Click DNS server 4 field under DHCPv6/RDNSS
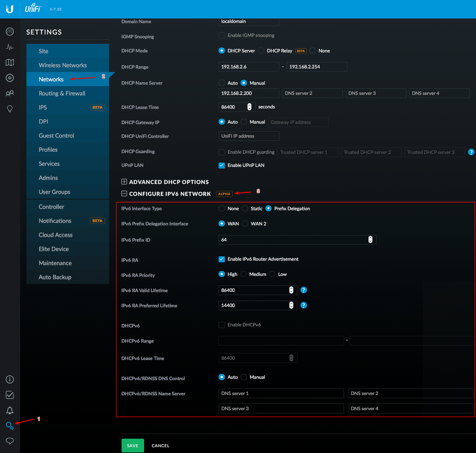The height and width of the screenshot is (453, 476). 411,408
